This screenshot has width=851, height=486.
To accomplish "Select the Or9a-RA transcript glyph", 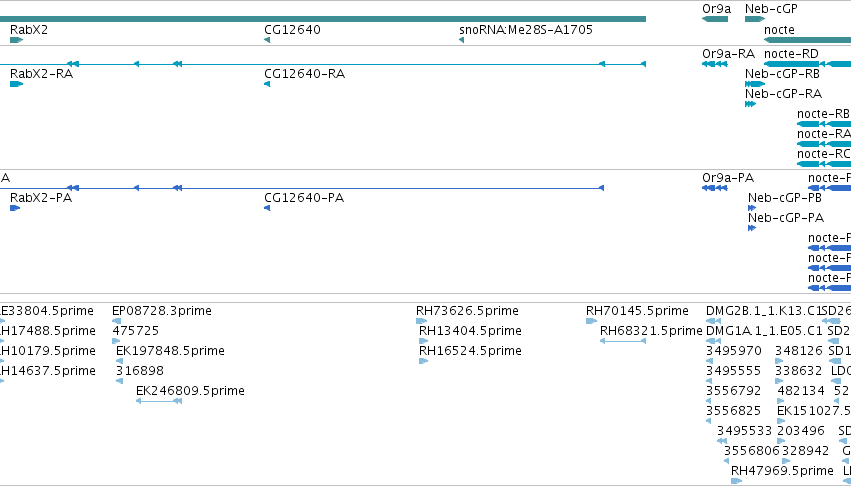I will pyautogui.click(x=715, y=64).
